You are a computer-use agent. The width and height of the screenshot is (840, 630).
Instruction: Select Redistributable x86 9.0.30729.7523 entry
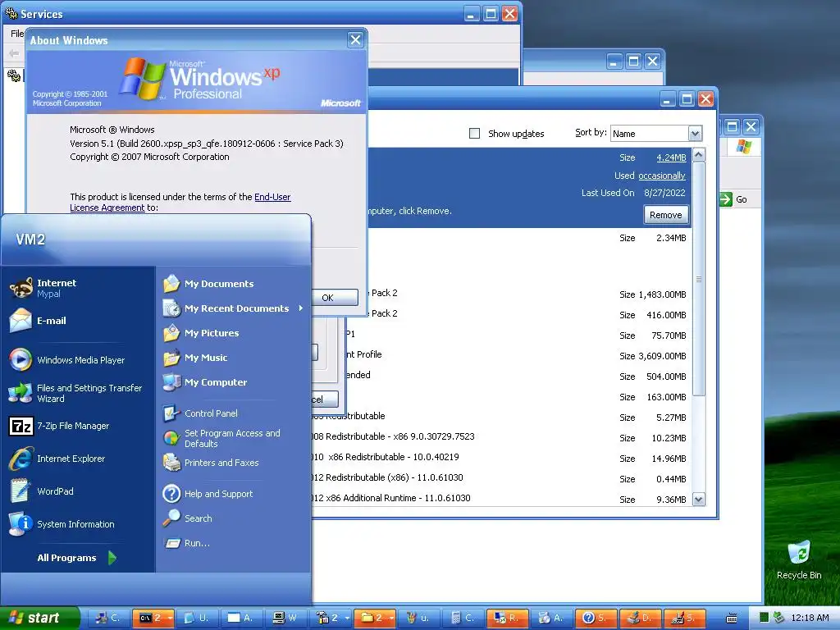tap(502, 438)
